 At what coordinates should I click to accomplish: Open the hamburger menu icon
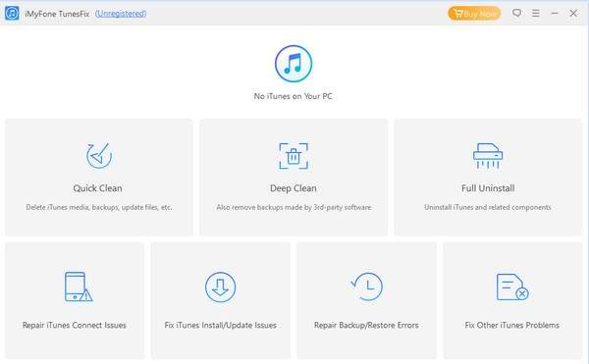pyautogui.click(x=536, y=14)
